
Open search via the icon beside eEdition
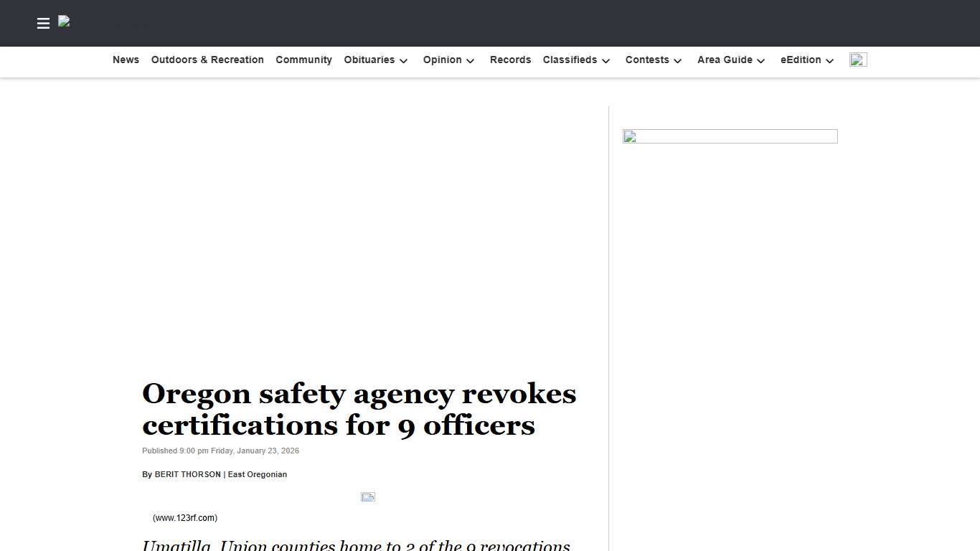click(x=858, y=60)
